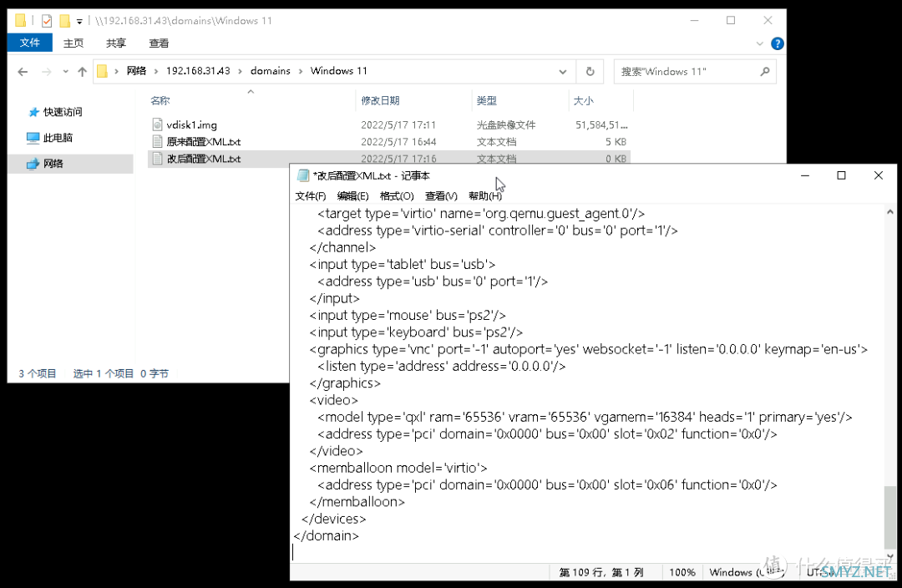This screenshot has width=902, height=588.
Task: Go up one folder level in Explorer
Action: coord(82,72)
